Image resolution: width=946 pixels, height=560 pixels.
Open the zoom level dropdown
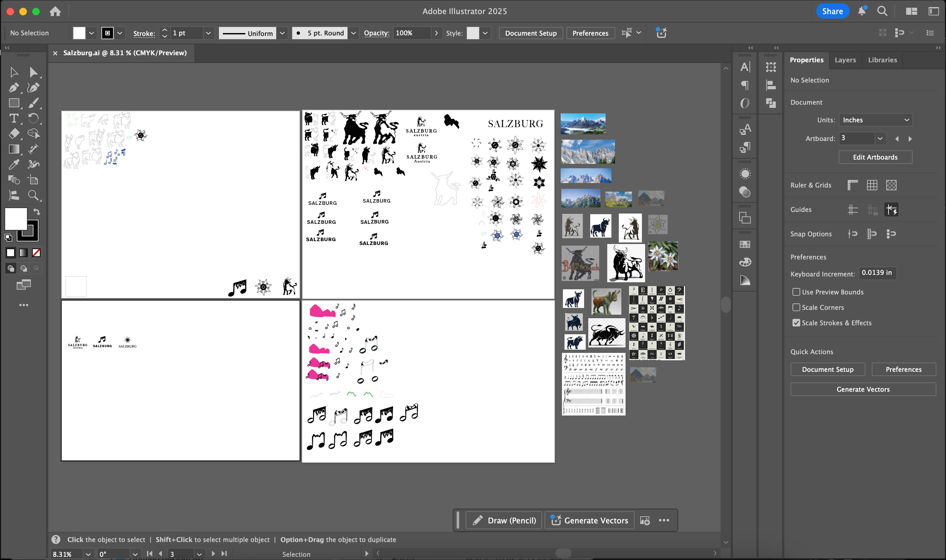(x=88, y=554)
